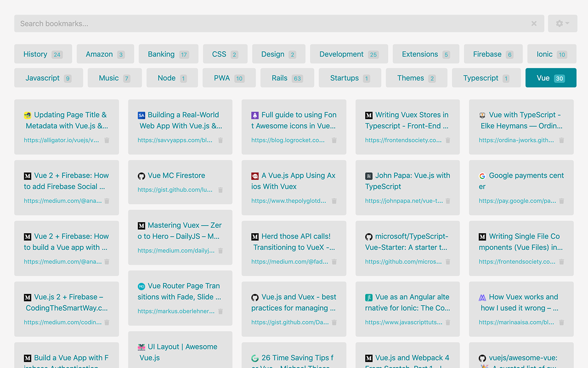
Task: Trash the 'Writing Vuex Stores in Typescript' bookmark
Action: (448, 140)
